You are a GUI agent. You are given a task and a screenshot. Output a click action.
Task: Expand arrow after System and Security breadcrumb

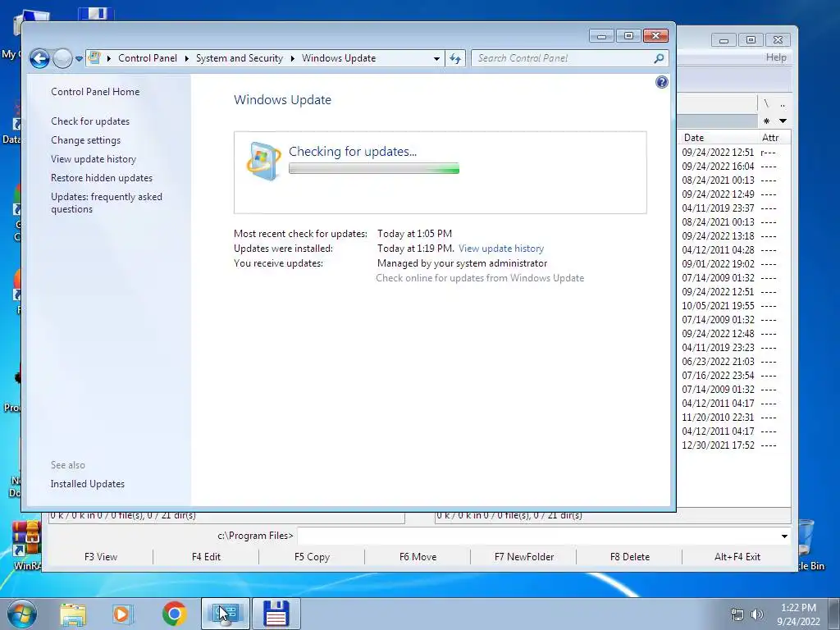pyautogui.click(x=293, y=58)
